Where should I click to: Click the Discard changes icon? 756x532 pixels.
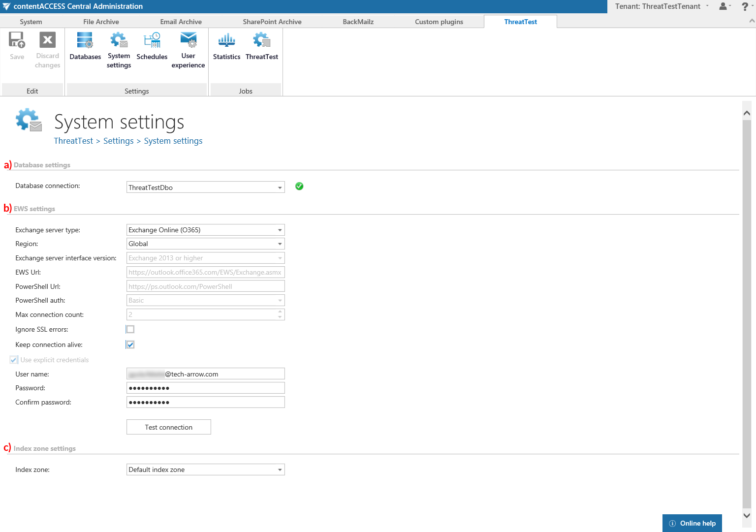coord(47,41)
